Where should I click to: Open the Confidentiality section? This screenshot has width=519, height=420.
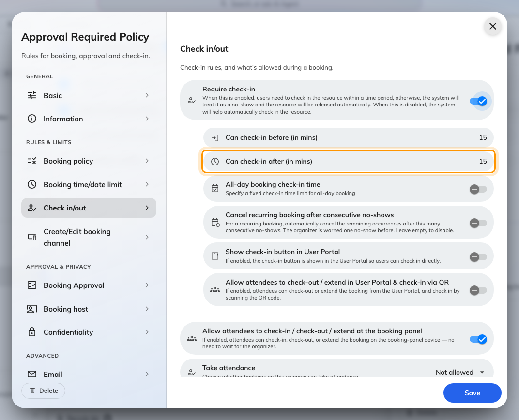89,332
